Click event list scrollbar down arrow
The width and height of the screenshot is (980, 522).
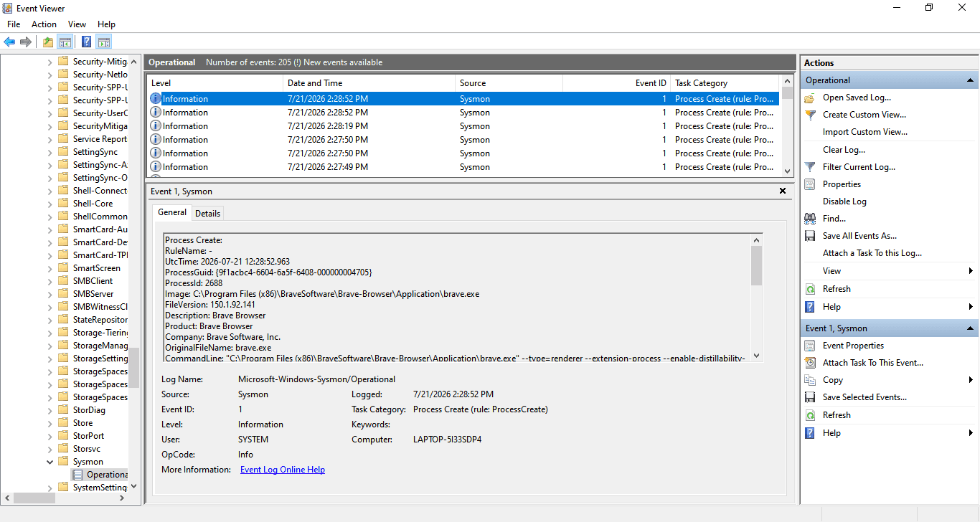(787, 171)
